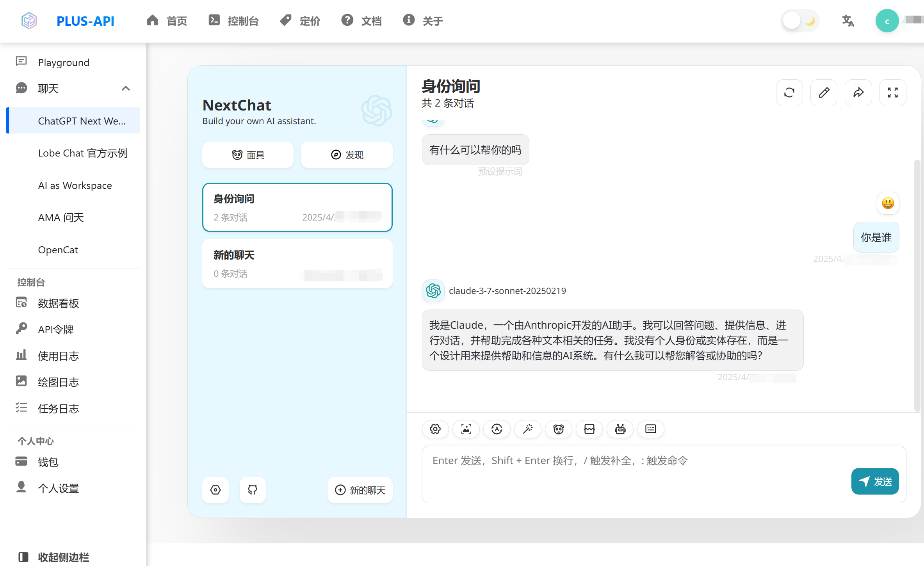924x566 pixels.
Task: Open the GitHub icon link
Action: click(x=253, y=490)
